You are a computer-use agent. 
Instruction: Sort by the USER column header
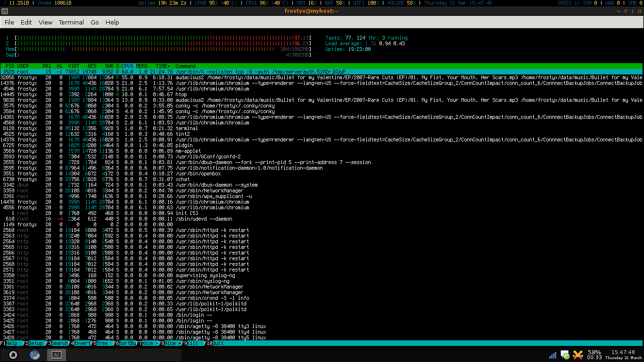pos(23,66)
